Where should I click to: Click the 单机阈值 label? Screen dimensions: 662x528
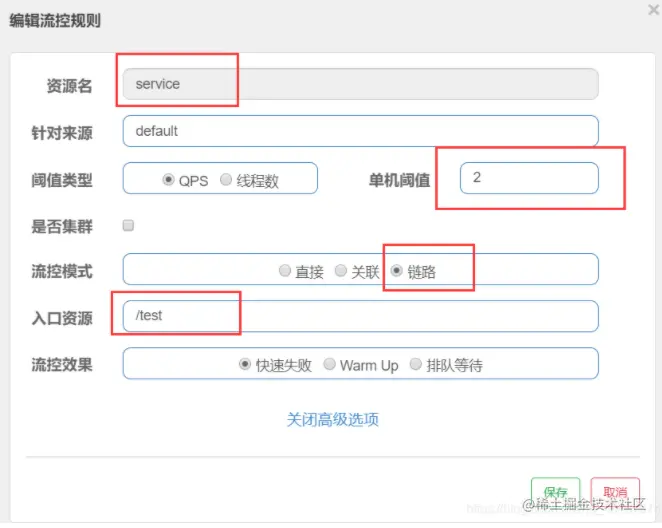pos(399,180)
